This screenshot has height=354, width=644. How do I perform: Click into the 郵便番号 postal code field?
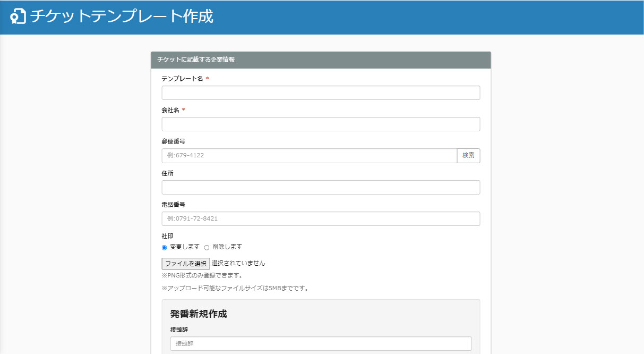pos(309,156)
